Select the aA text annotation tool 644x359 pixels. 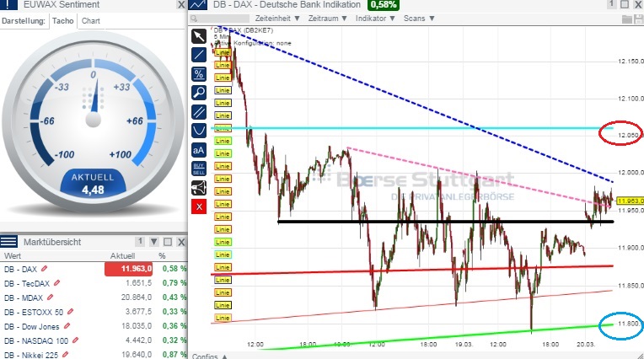[199, 150]
